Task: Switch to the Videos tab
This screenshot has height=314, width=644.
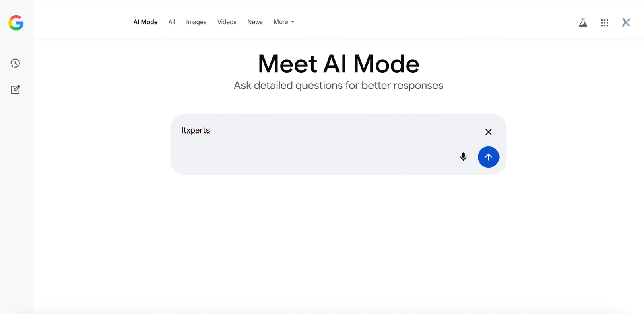Action: point(227,22)
